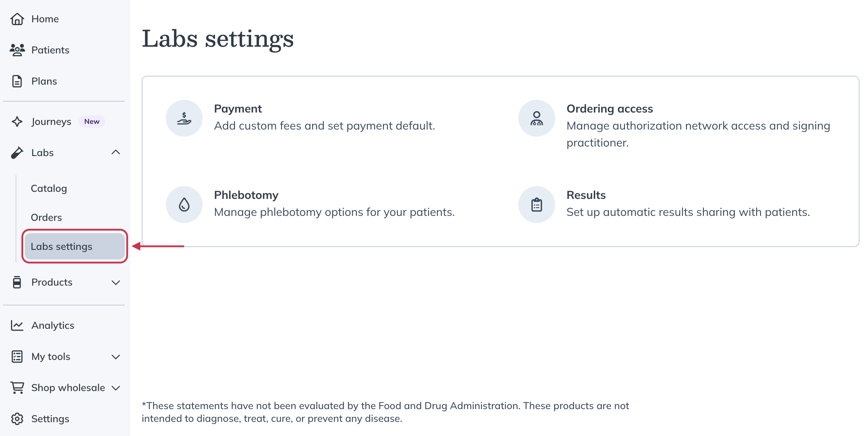
Task: Select Labs settings in the sidebar
Action: tap(62, 246)
